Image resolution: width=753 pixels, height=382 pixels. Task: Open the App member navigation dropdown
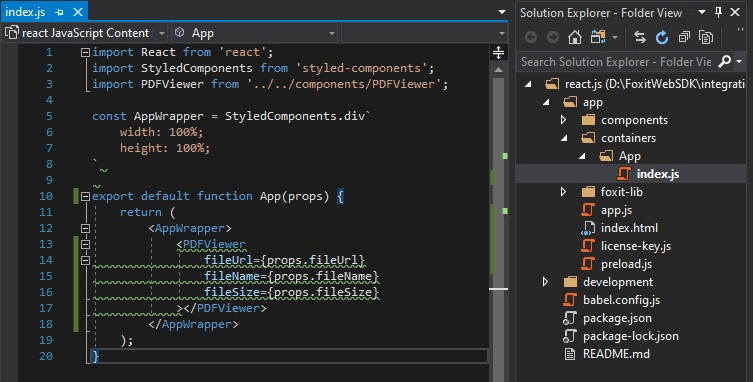331,33
